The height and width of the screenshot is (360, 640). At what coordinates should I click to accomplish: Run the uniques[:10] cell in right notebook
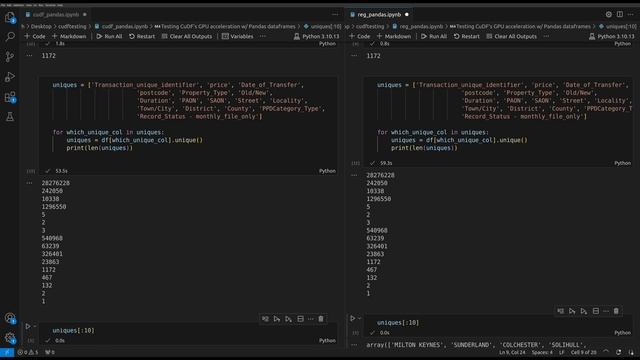click(x=352, y=318)
